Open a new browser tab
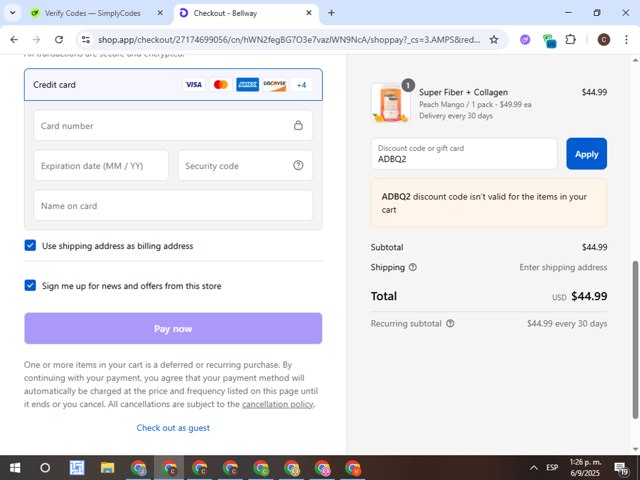Screen dimensions: 640x480 coord(331,13)
